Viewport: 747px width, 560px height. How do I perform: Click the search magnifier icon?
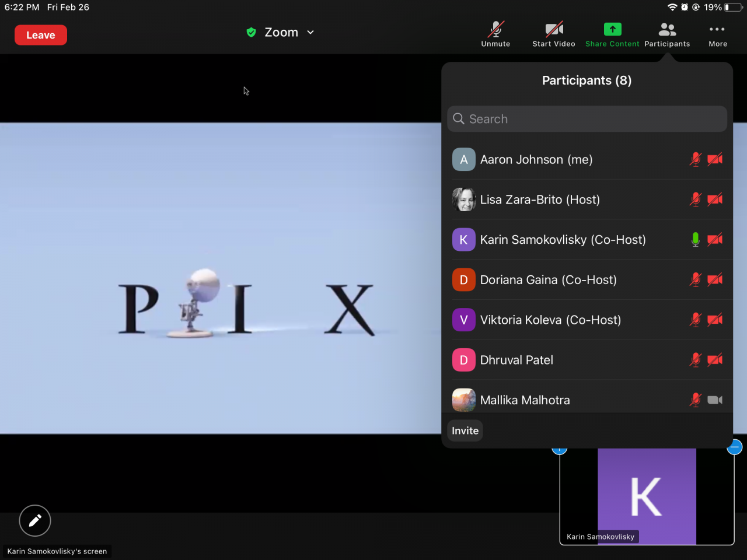[x=459, y=119]
